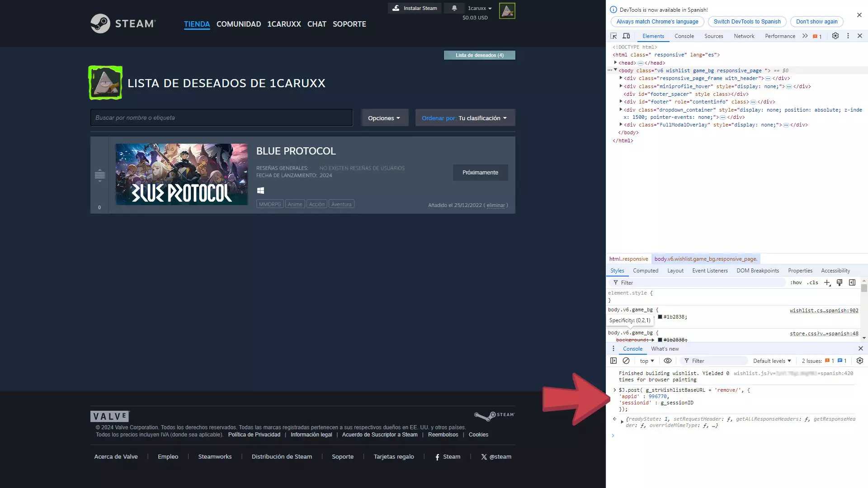Image resolution: width=868 pixels, height=488 pixels.
Task: Open the Ordenar por dropdown
Action: [465, 118]
